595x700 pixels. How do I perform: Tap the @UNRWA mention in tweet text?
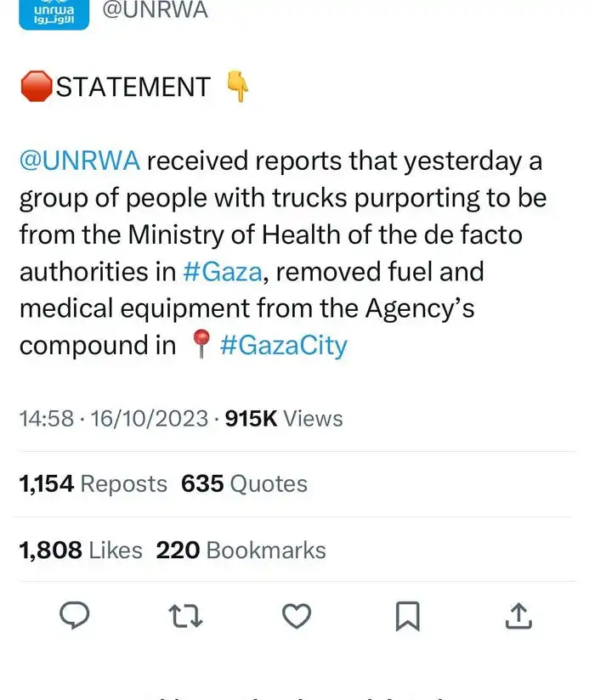tap(80, 161)
